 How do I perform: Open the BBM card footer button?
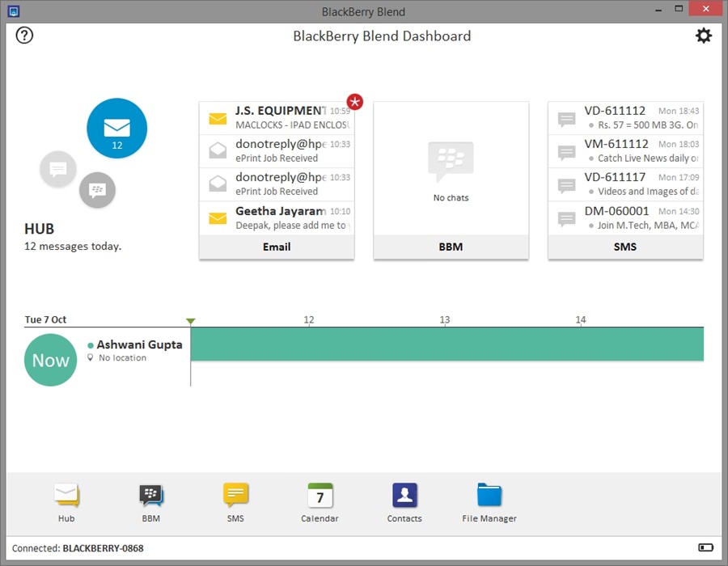[x=451, y=247]
